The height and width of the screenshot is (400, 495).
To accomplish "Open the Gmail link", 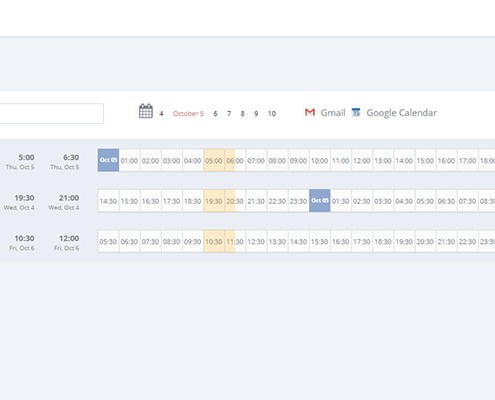I will (333, 113).
